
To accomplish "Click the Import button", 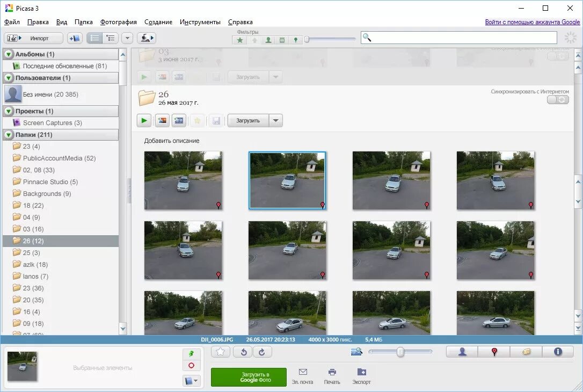I will 33,38.
